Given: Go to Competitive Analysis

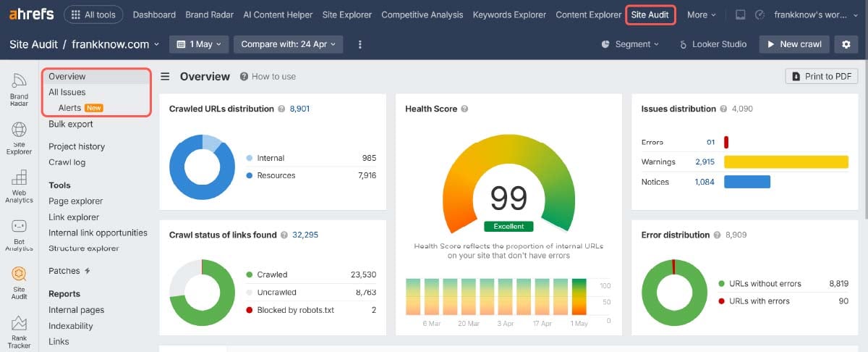Looking at the screenshot, I should [x=422, y=14].
